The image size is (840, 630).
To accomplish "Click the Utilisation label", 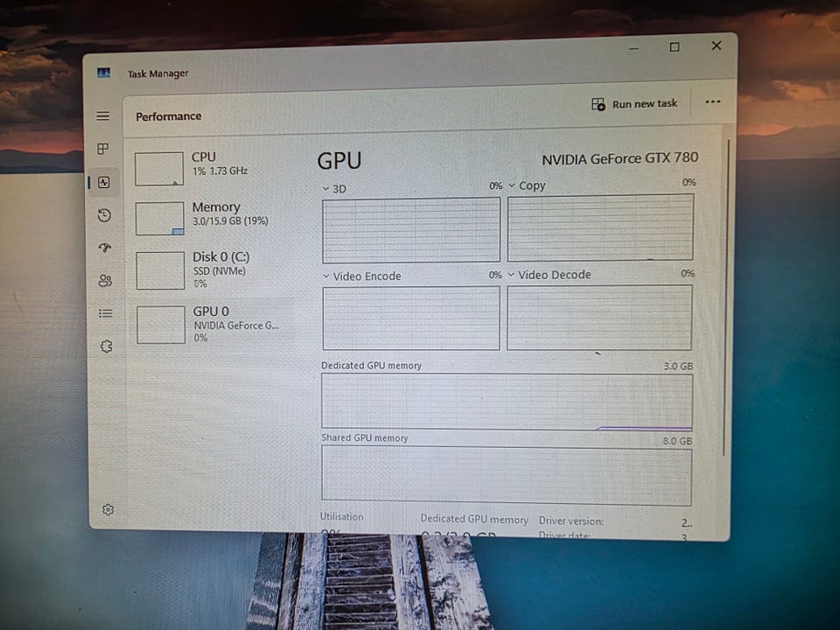I will [x=342, y=516].
